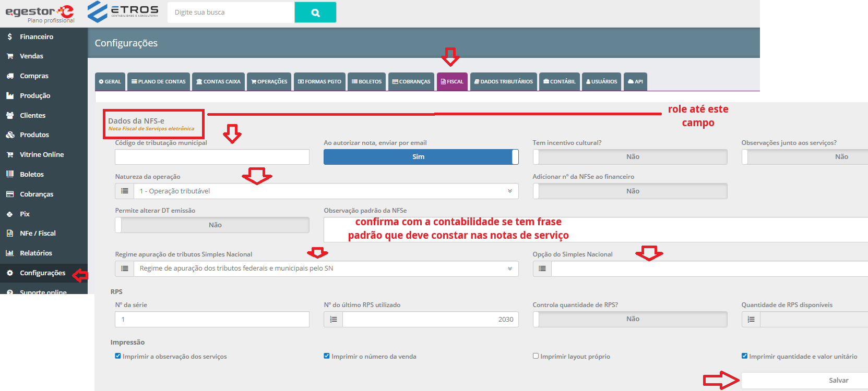The image size is (868, 391).
Task: Uncheck Imprimir o número da venda
Action: pyautogui.click(x=327, y=356)
